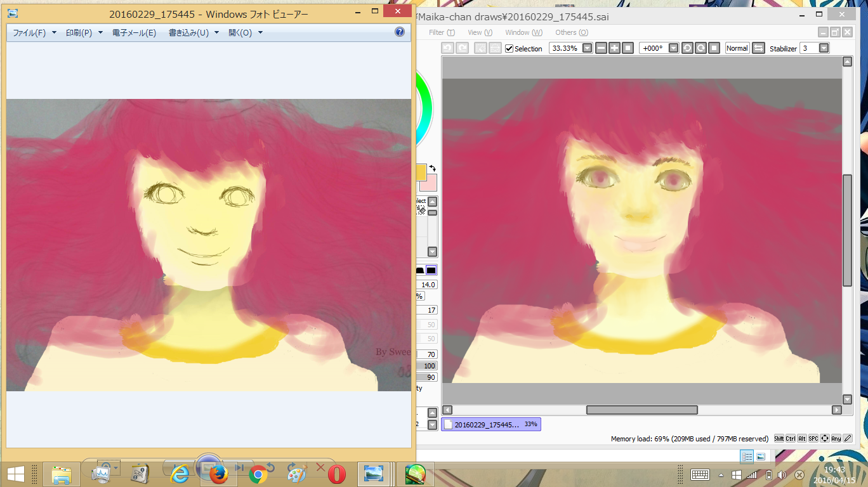Zoom out with the minus button

coord(601,48)
